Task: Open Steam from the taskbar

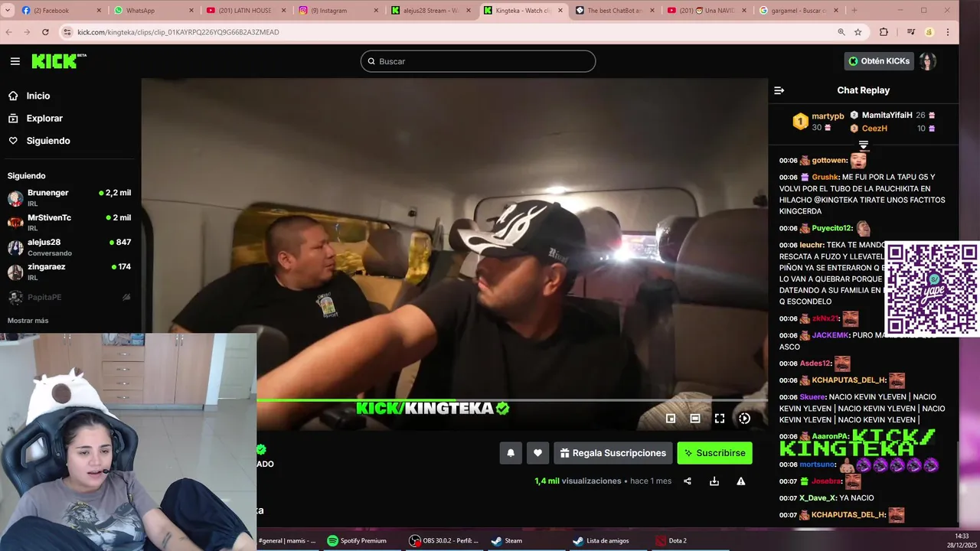Action: (x=507, y=540)
